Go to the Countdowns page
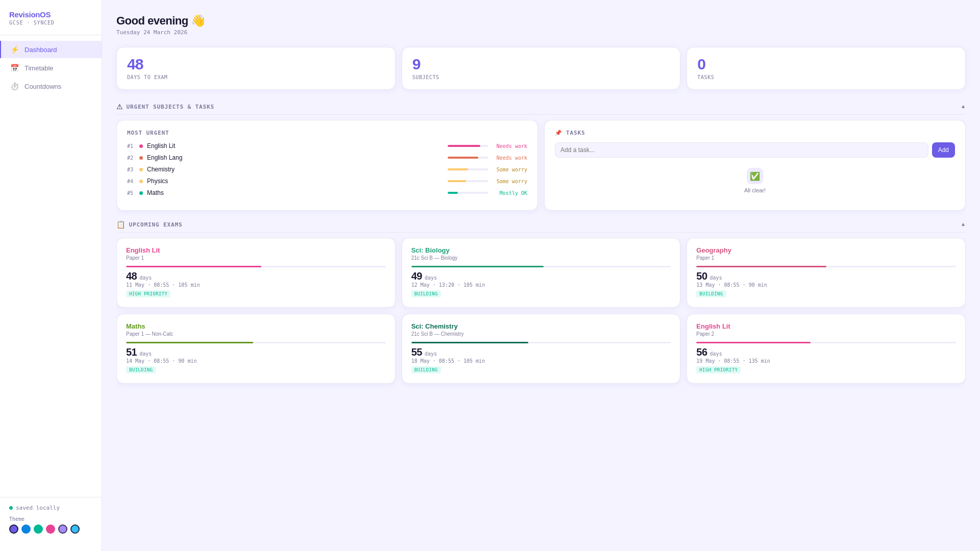 tap(43, 87)
